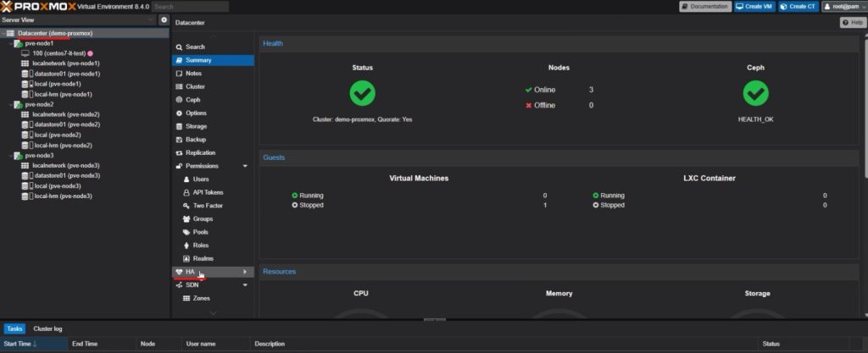The width and height of the screenshot is (868, 353).
Task: Open the Server View dropdown
Action: click(x=153, y=19)
